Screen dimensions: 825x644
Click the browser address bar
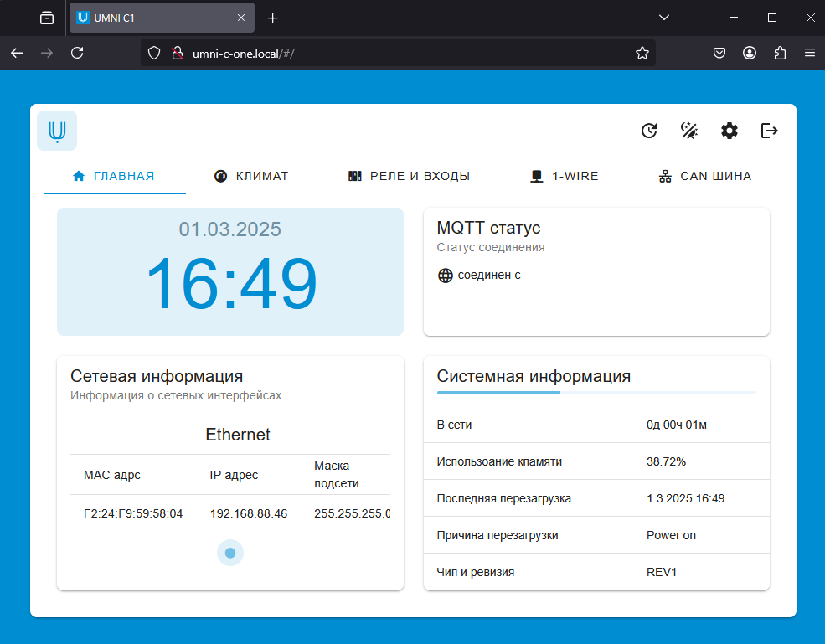[x=394, y=53]
